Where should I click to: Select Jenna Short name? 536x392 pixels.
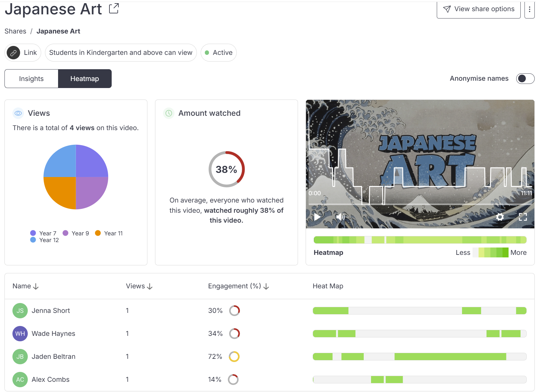click(x=51, y=311)
